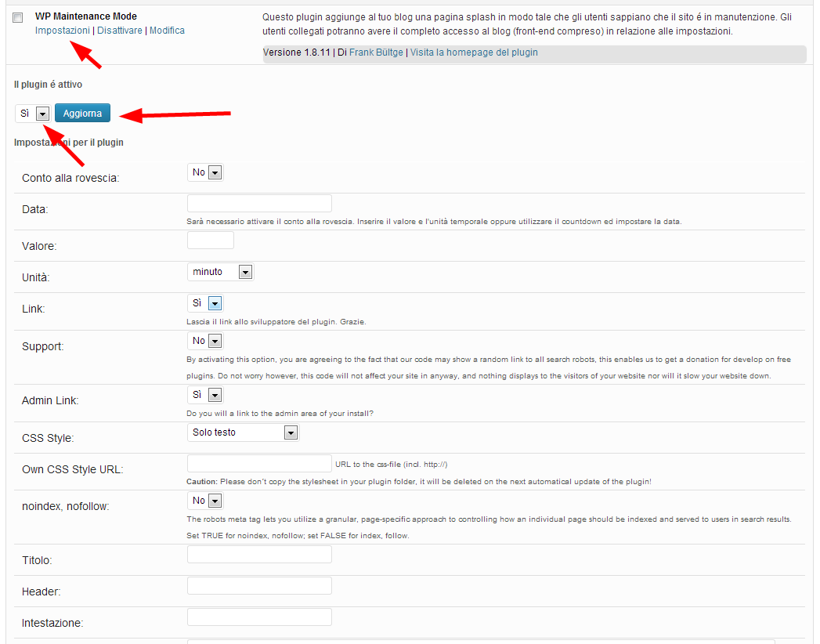The height and width of the screenshot is (644, 820).
Task: Open the Support No dropdown
Action: pyautogui.click(x=205, y=341)
